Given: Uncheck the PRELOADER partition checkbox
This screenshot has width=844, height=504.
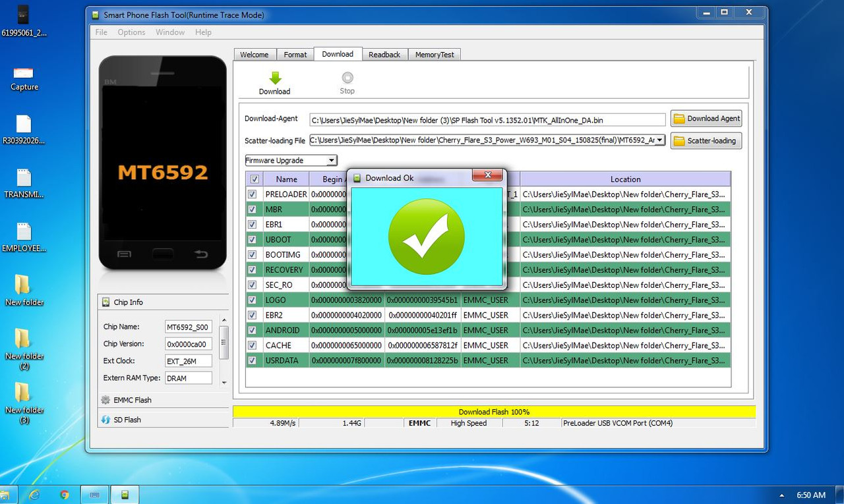Looking at the screenshot, I should [x=252, y=194].
